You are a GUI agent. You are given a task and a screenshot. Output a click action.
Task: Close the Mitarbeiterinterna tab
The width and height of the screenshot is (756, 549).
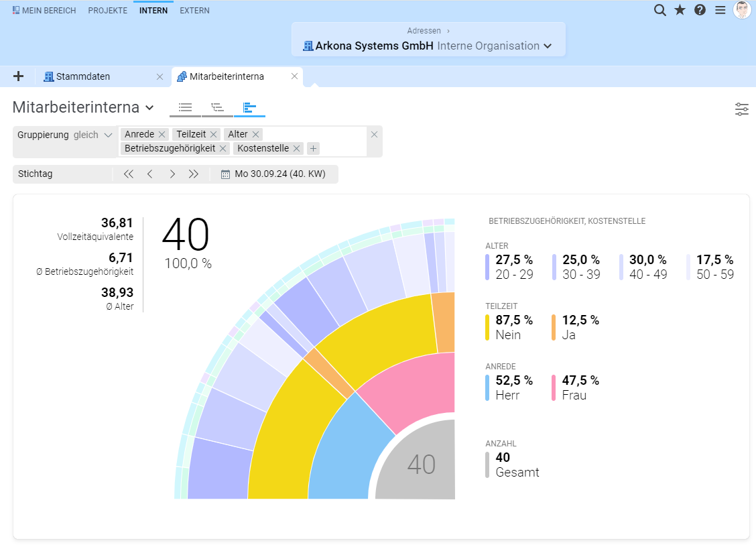point(294,76)
